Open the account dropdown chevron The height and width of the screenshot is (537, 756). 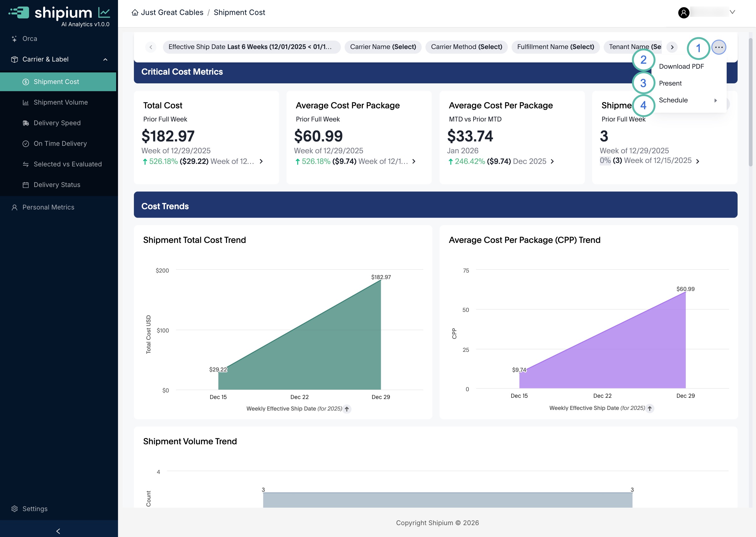click(x=732, y=12)
